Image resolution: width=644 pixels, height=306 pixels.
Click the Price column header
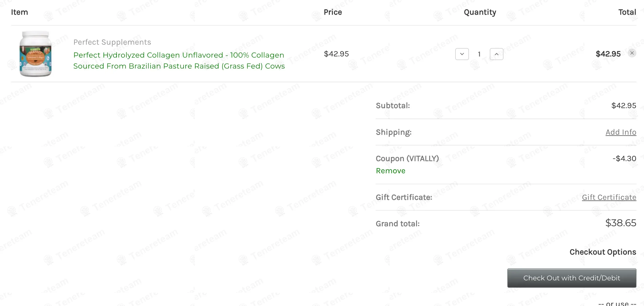pyautogui.click(x=332, y=12)
